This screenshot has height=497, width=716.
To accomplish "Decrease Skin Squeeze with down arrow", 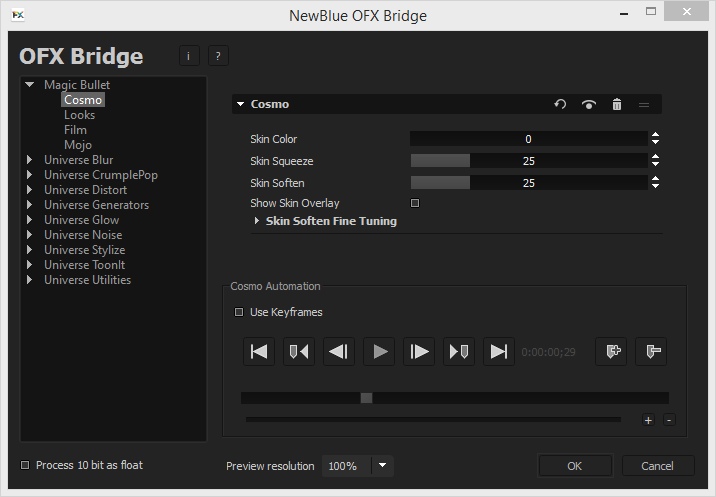I will coord(656,164).
